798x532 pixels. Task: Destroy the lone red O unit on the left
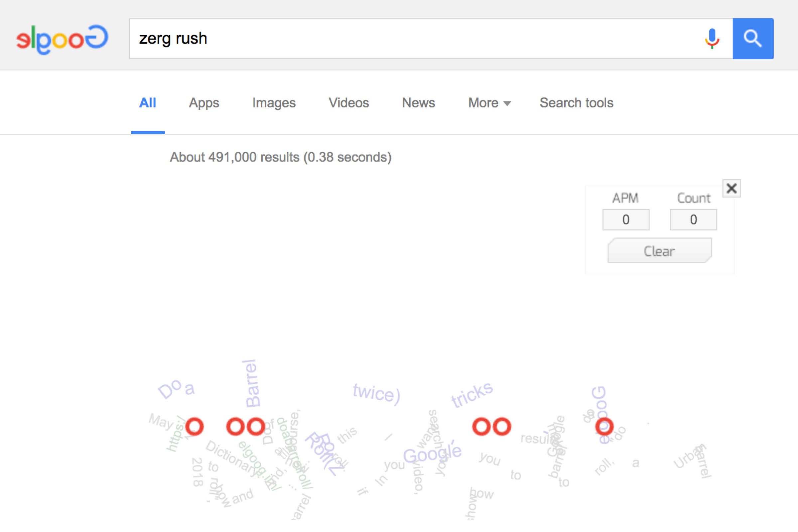click(x=195, y=427)
